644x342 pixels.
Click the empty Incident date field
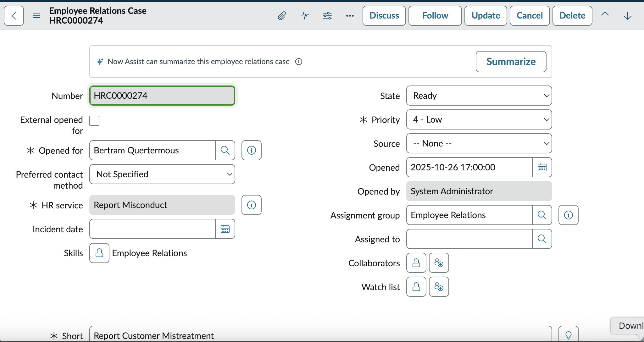point(153,229)
